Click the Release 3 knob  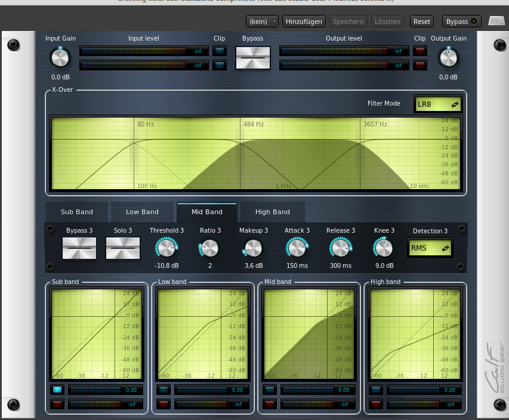[341, 248]
